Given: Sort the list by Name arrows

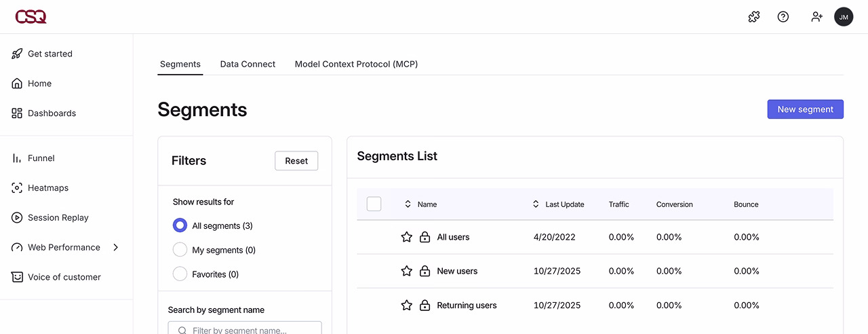Looking at the screenshot, I should pyautogui.click(x=408, y=204).
